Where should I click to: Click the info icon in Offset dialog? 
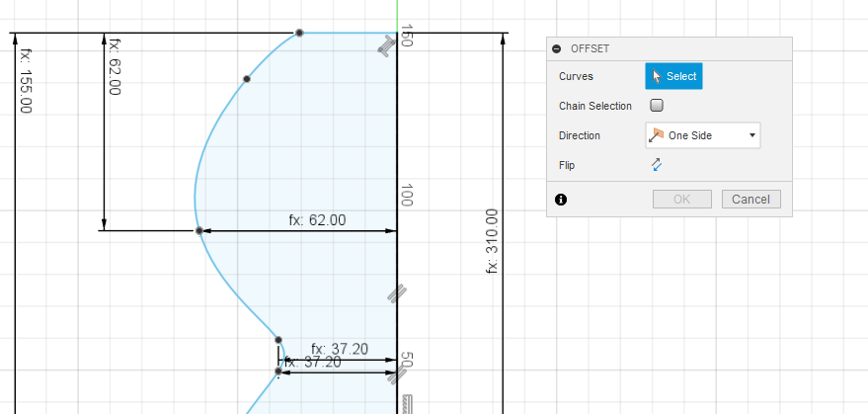(561, 200)
